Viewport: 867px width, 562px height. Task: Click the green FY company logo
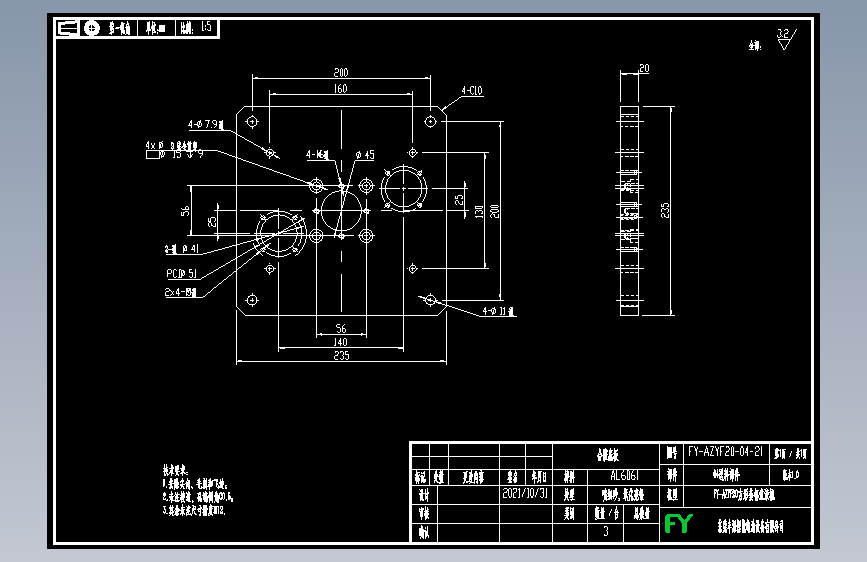(x=678, y=523)
